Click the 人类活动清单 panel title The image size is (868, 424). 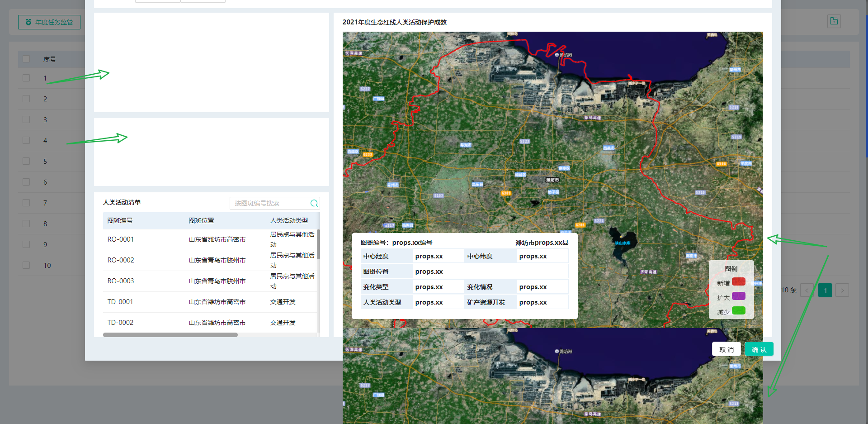click(x=122, y=202)
